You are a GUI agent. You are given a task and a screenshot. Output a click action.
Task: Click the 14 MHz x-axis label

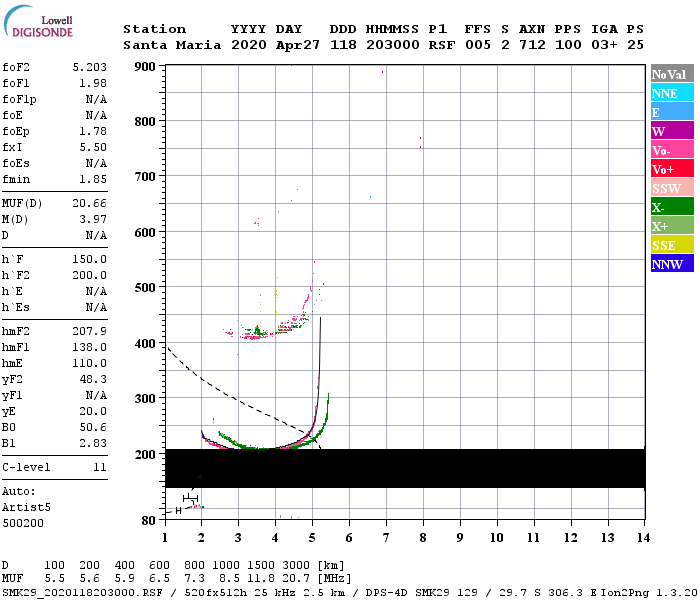click(x=643, y=538)
